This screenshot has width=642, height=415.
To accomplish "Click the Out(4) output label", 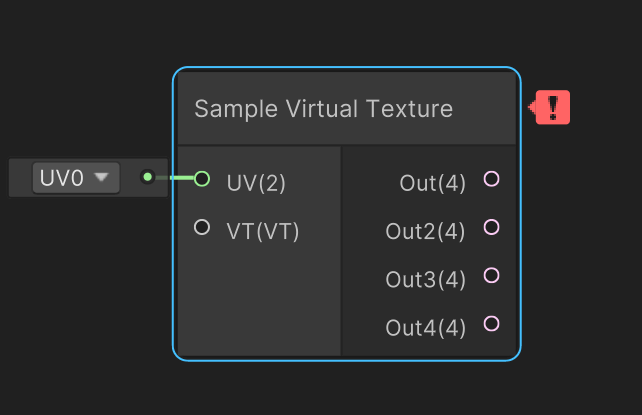I will point(432,183).
